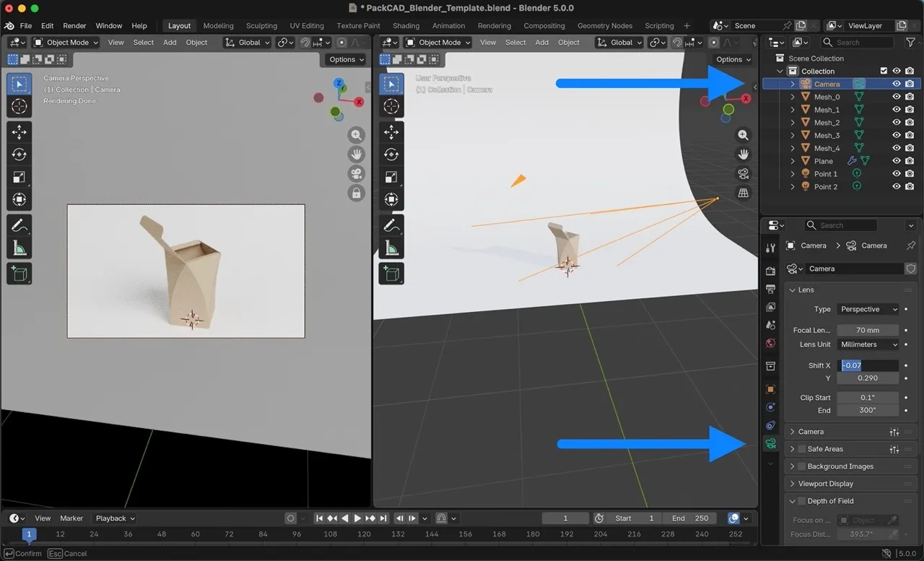Select the Move tool in left viewport

pos(19,131)
